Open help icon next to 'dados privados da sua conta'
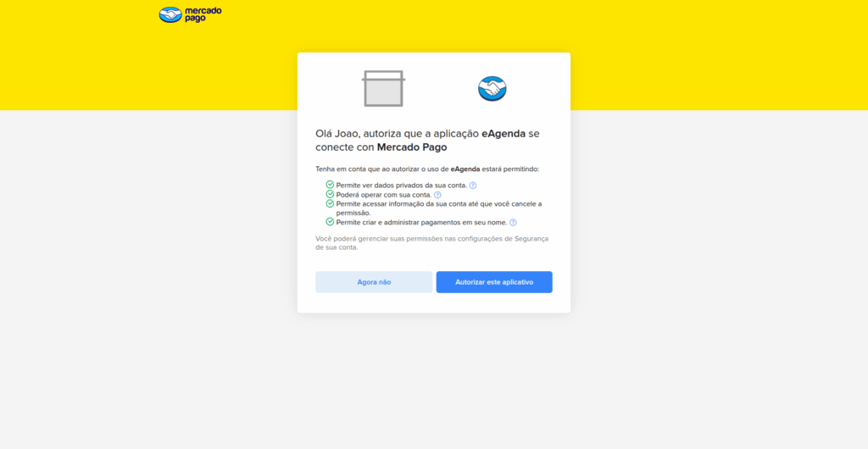The width and height of the screenshot is (868, 449). tap(473, 186)
